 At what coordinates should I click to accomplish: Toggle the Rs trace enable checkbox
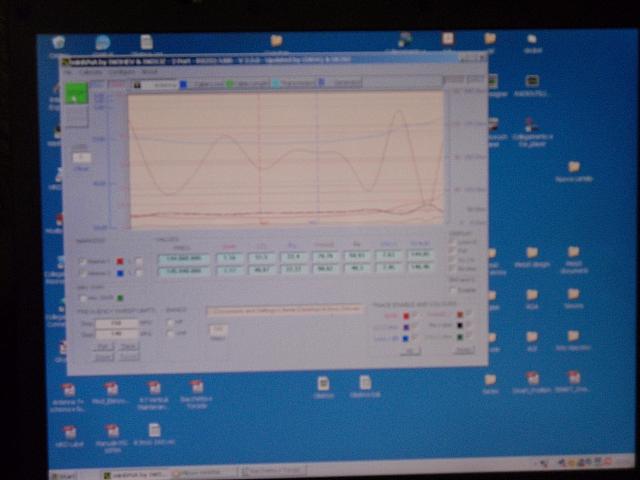click(x=469, y=325)
